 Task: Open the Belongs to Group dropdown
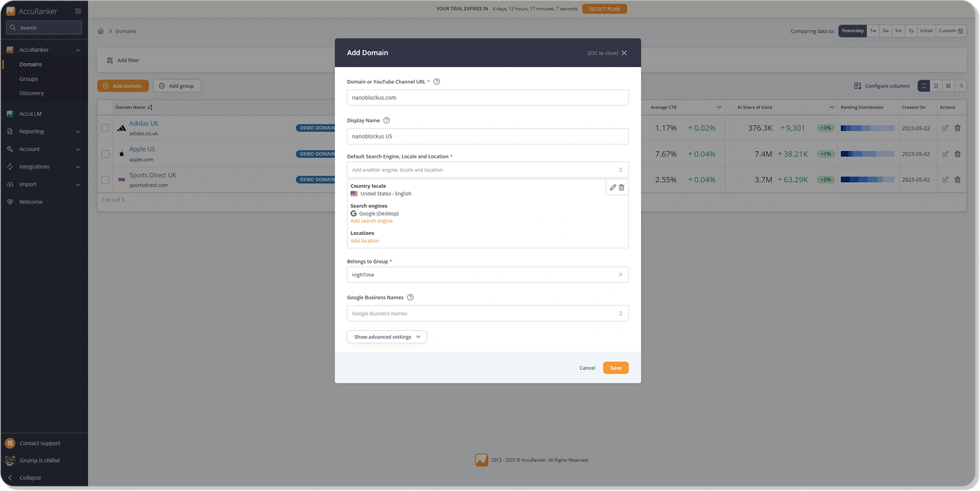(x=487, y=275)
